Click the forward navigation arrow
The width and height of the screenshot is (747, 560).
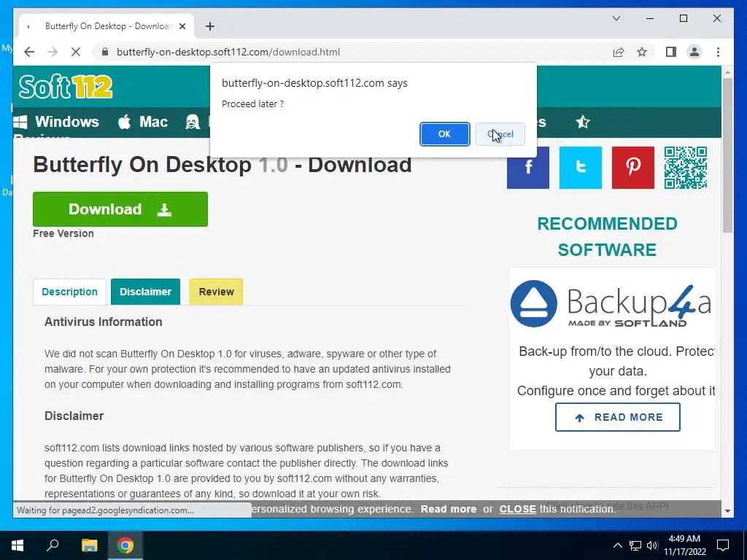click(x=53, y=52)
